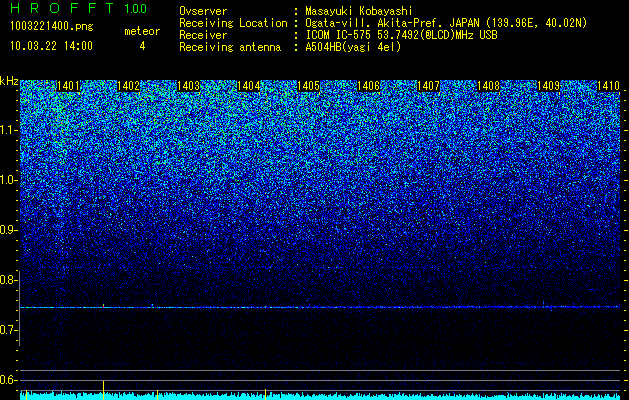The height and width of the screenshot is (400, 629).
Task: Click the 1403 time marker
Action: (x=189, y=86)
